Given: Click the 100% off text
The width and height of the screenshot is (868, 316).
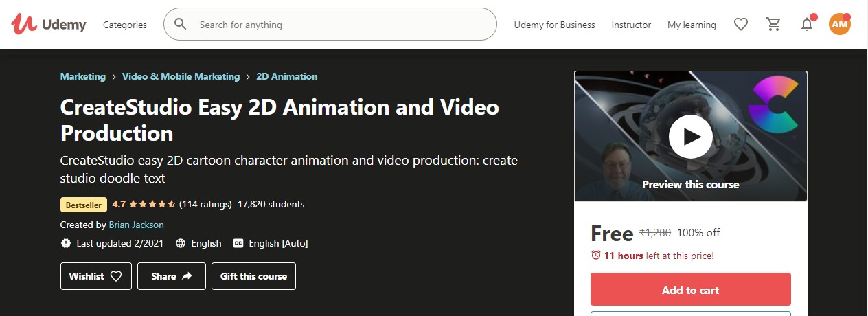Looking at the screenshot, I should 698,233.
